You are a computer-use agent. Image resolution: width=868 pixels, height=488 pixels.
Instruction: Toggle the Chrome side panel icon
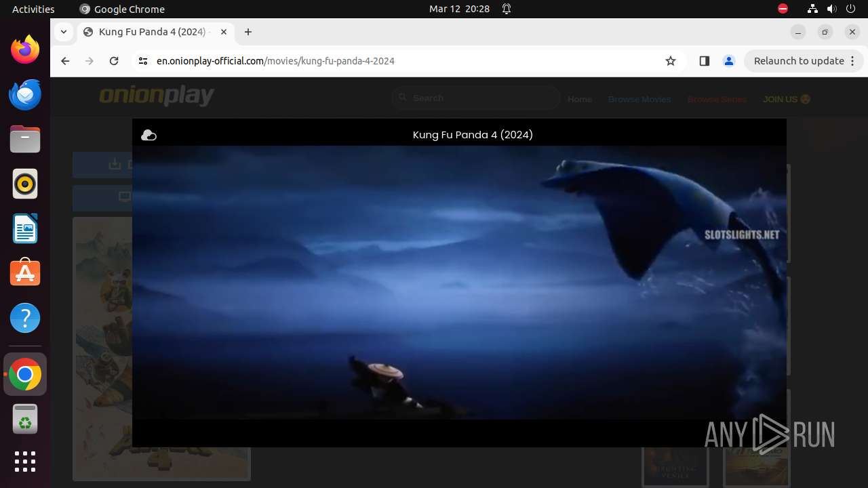[704, 61]
